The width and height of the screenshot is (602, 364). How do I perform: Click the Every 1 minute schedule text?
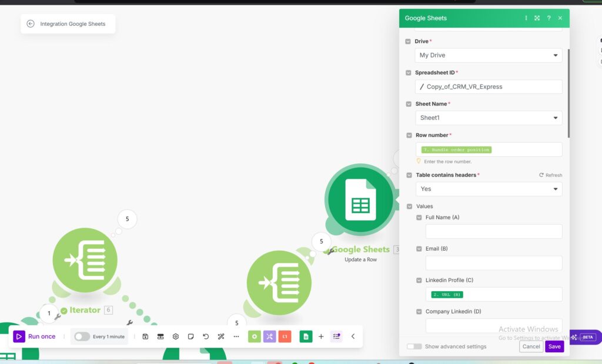click(109, 337)
